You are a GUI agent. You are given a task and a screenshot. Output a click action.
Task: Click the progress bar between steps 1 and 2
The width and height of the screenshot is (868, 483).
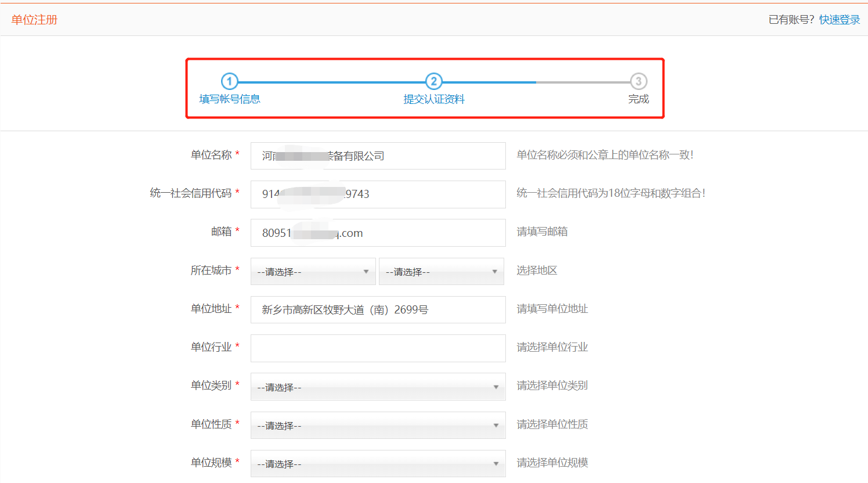click(x=331, y=82)
